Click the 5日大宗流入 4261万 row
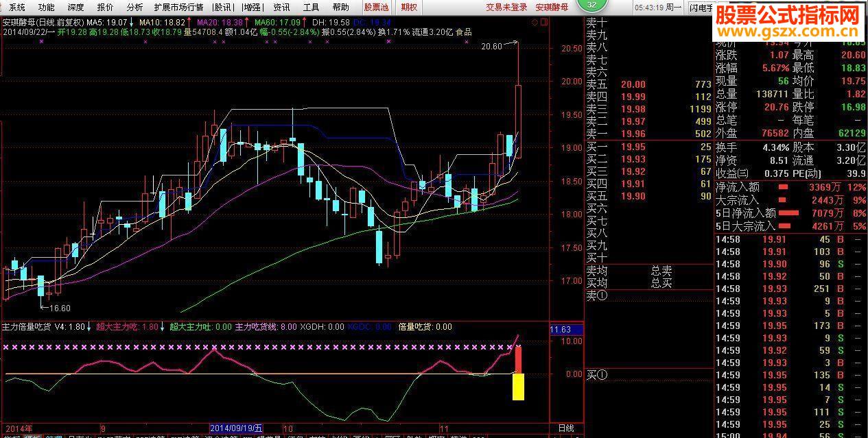868x438 pixels. (791, 226)
